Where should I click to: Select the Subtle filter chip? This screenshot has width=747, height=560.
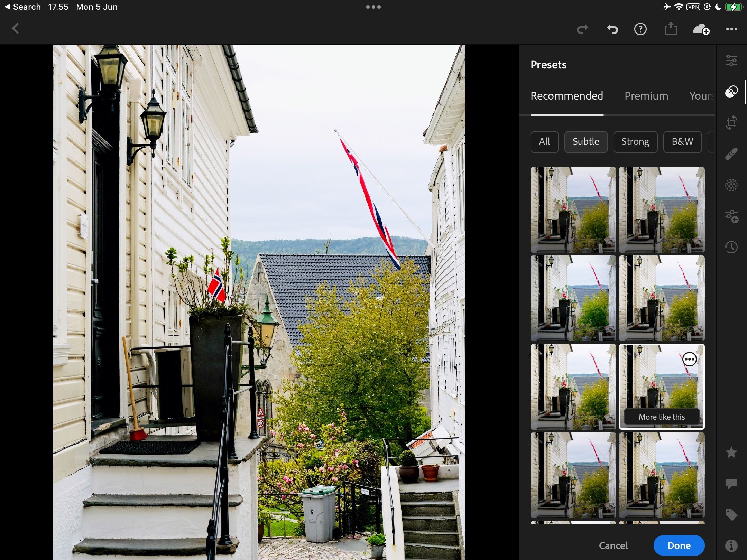586,142
